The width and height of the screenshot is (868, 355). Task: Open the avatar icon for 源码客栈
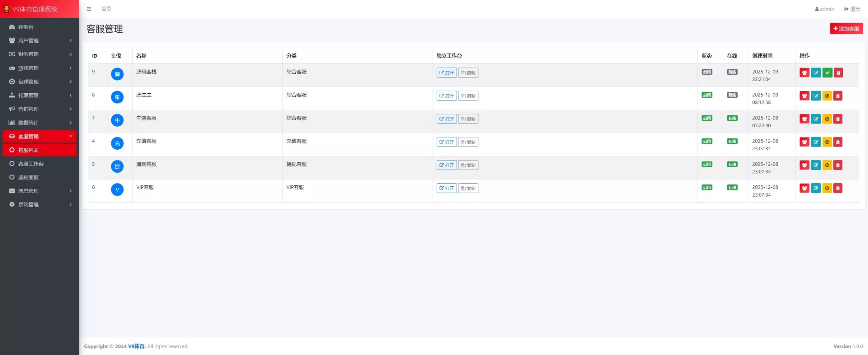point(117,74)
